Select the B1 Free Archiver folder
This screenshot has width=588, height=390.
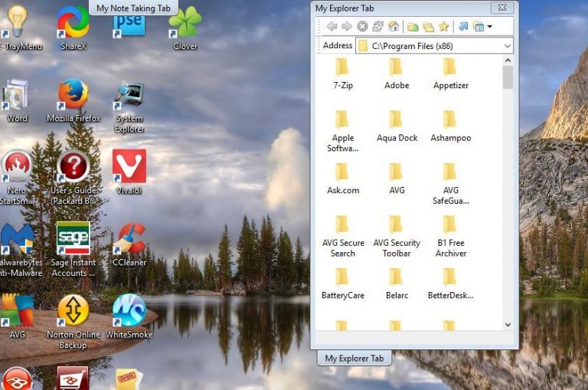pyautogui.click(x=451, y=237)
